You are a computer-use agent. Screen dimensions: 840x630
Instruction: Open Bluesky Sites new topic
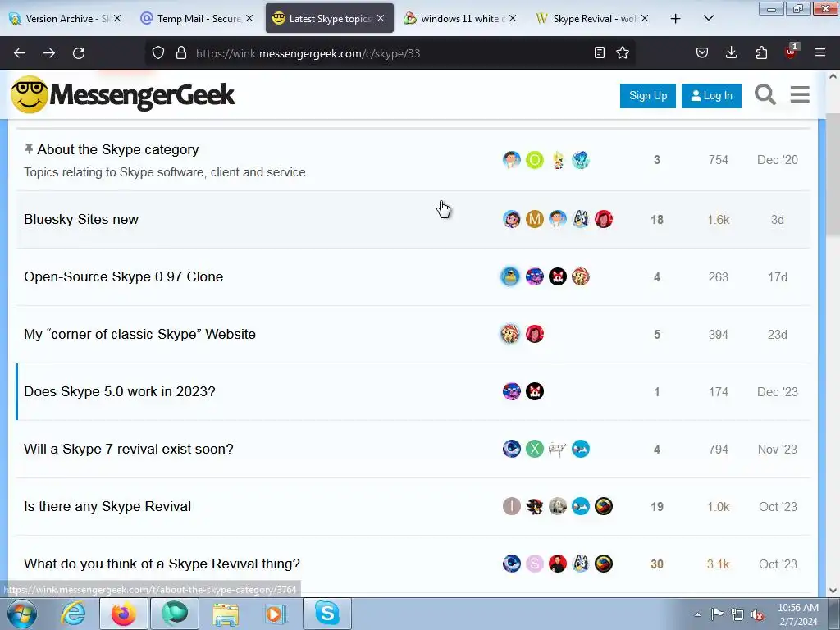coord(81,219)
